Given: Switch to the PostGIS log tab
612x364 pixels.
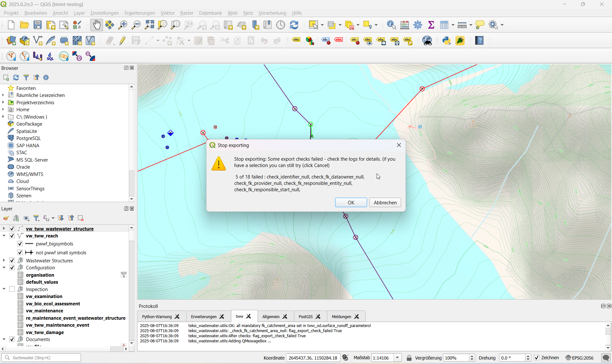Looking at the screenshot, I should pos(306,316).
